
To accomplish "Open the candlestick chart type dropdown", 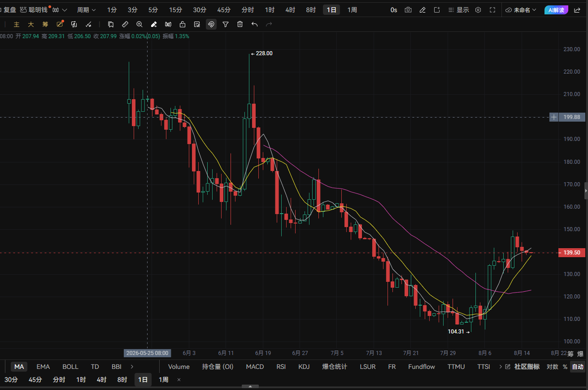I will pos(60,10).
